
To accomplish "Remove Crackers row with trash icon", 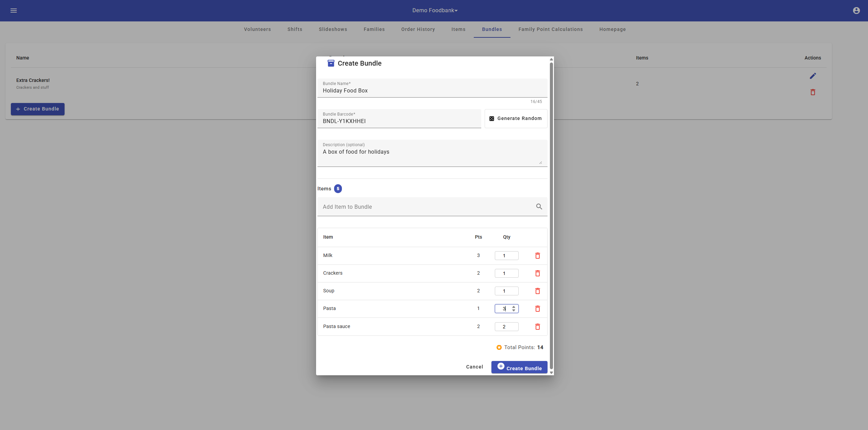I will 537,273.
